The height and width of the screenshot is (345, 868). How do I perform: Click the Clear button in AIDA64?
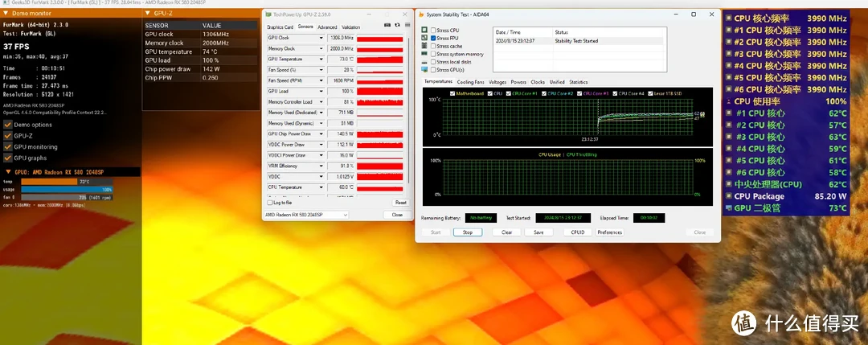click(x=506, y=232)
